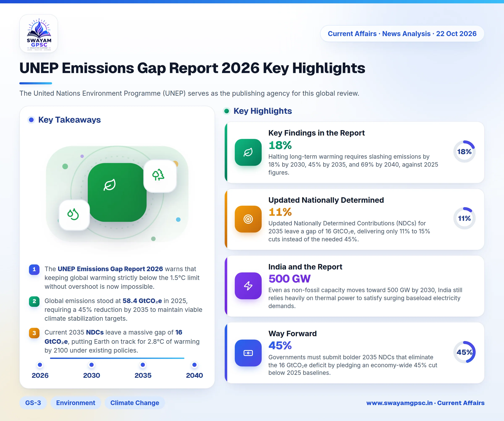The width and height of the screenshot is (504, 421).
Task: Select the 2040 timeline marker
Action: tap(194, 365)
